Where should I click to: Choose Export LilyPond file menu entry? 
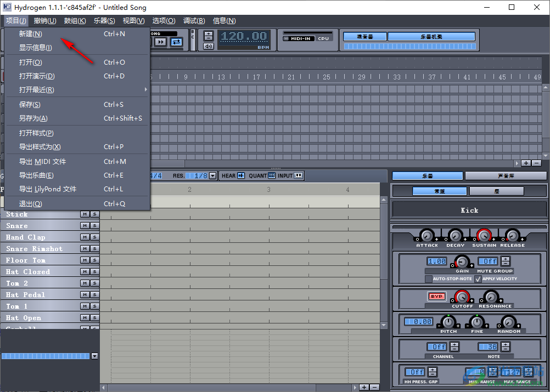point(77,189)
